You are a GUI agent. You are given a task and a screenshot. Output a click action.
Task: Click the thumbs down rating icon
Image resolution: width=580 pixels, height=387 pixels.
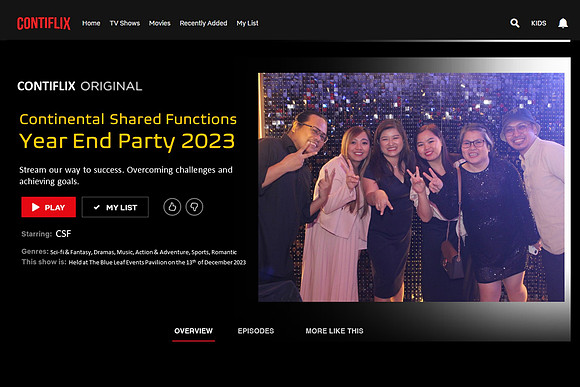(x=194, y=207)
